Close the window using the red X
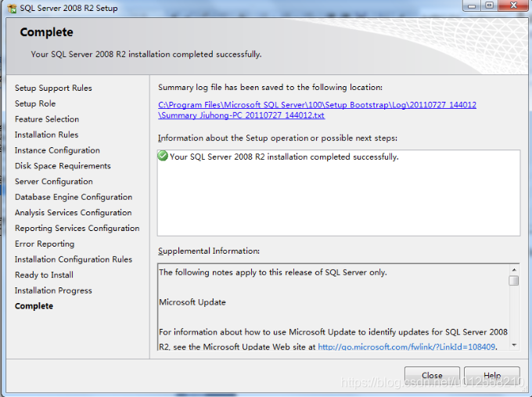Screen dimensions: 532x397 514,5
